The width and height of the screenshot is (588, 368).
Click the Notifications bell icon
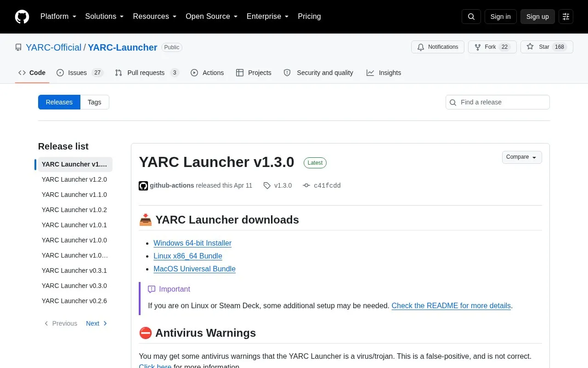[421, 47]
